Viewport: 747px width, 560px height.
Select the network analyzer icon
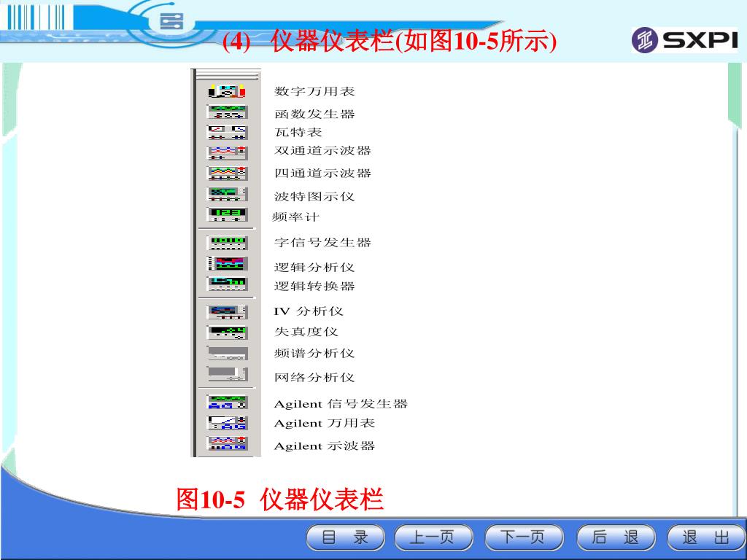(227, 374)
